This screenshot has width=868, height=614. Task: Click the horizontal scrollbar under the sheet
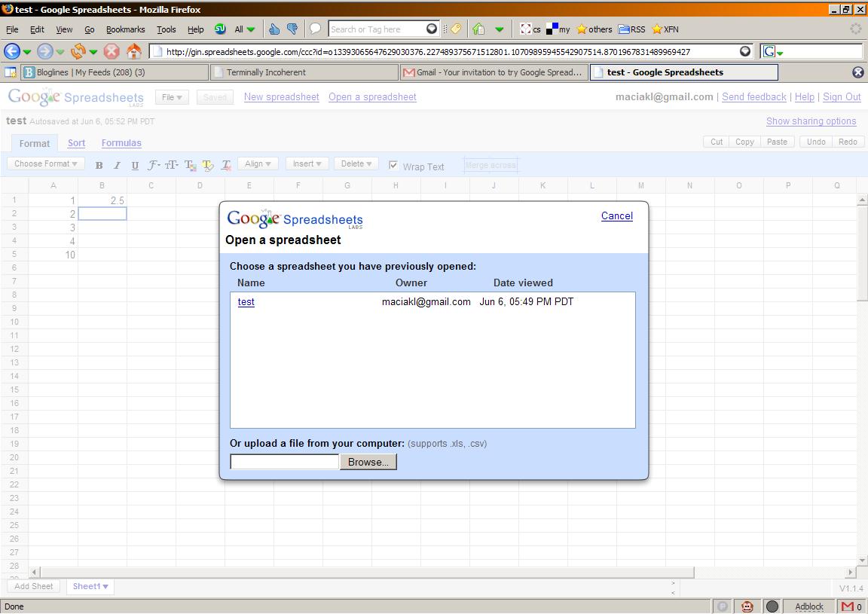pos(367,573)
